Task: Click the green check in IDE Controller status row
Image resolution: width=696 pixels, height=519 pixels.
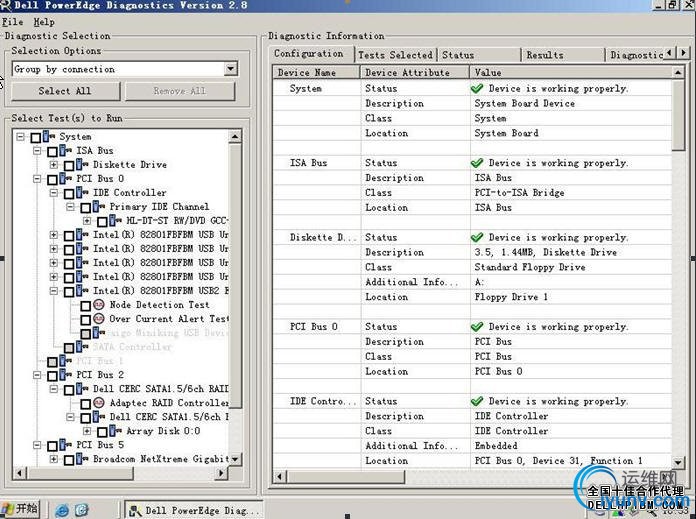Action: point(477,401)
